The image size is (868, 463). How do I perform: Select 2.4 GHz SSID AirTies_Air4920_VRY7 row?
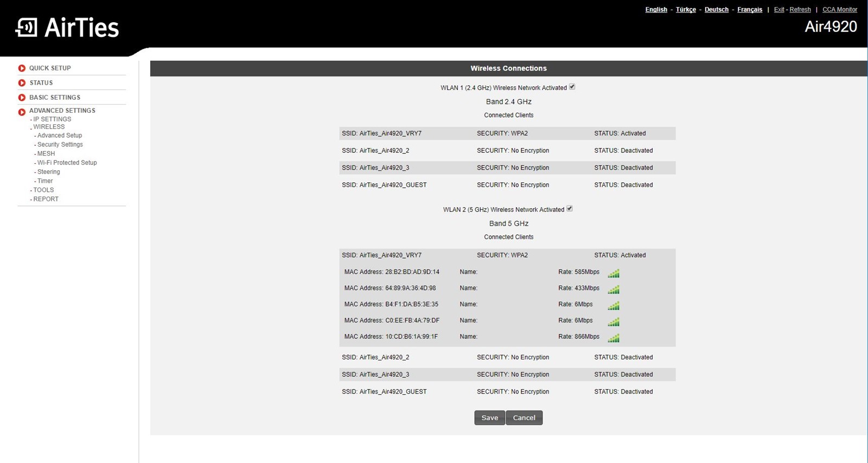pos(507,133)
